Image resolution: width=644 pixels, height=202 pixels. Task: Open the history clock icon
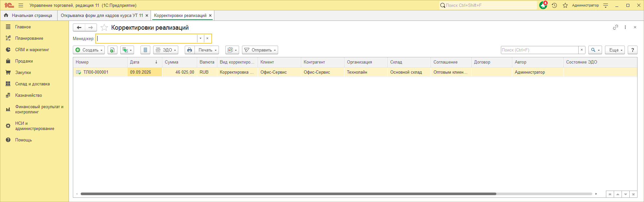coord(555,5)
